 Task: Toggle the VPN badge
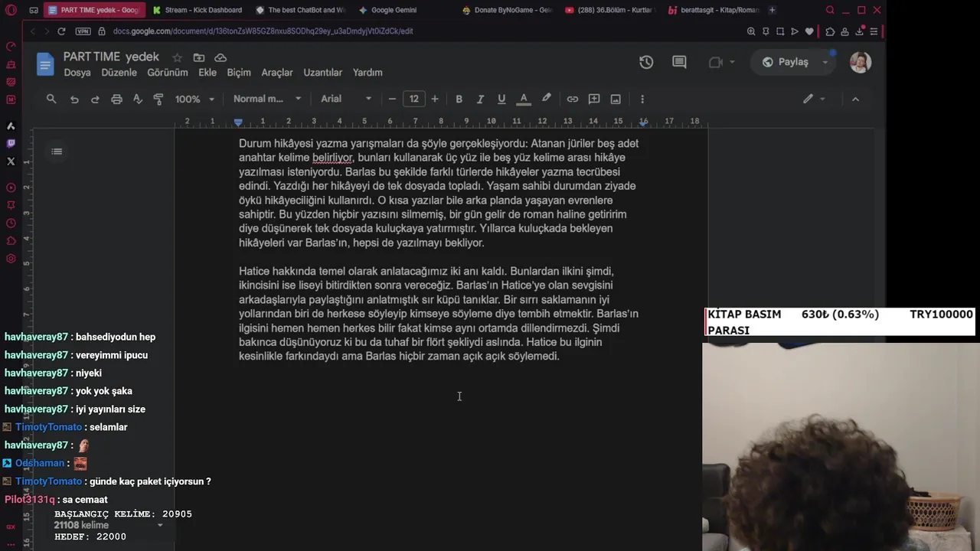(x=83, y=31)
